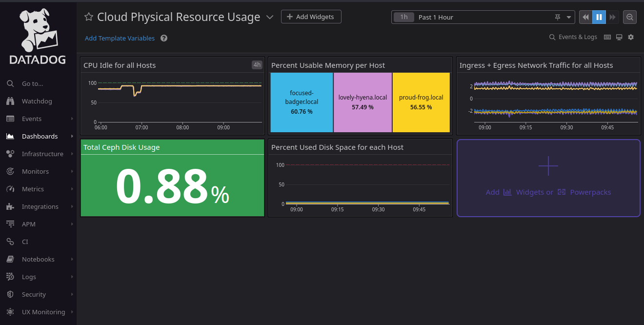Select the yellow proud-frog.local memory tile
644x325 pixels.
click(x=421, y=102)
